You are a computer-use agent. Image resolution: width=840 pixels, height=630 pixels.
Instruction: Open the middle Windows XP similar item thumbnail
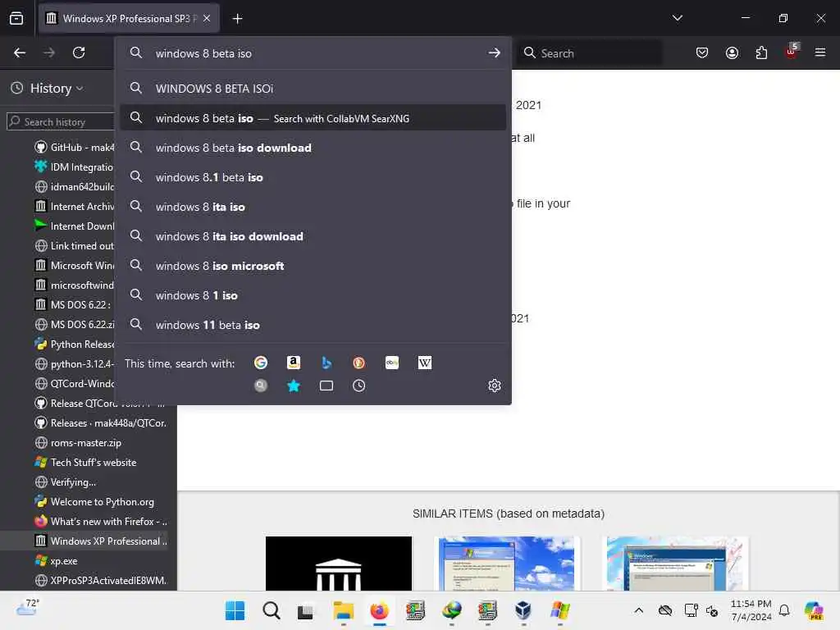(x=507, y=563)
